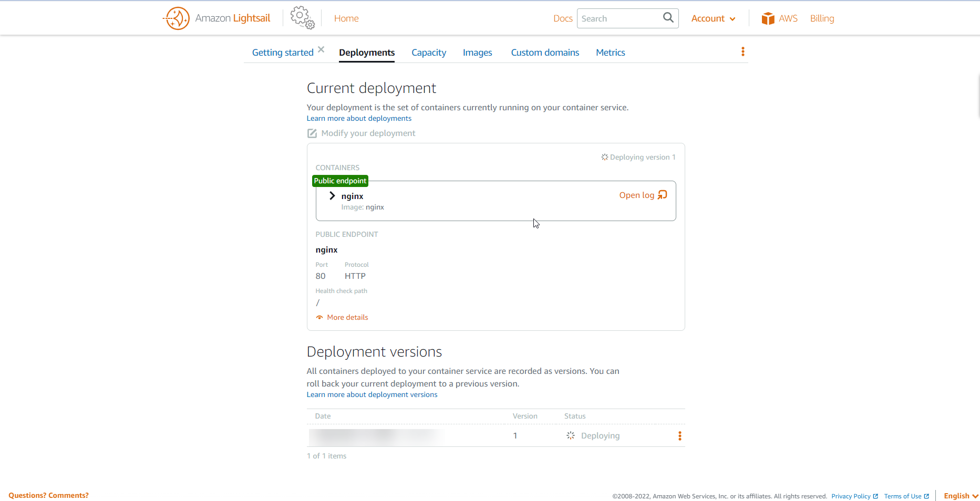Open the Images tab
The width and height of the screenshot is (980, 501).
coord(477,53)
